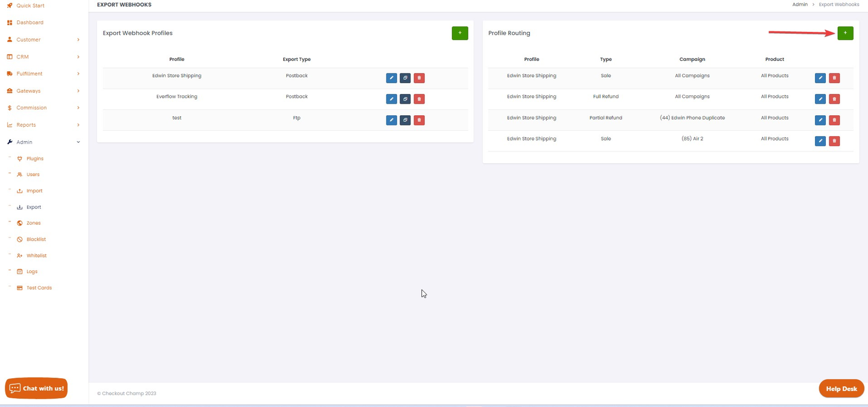Delete the test Ftp profile
The height and width of the screenshot is (407, 868).
[419, 120]
